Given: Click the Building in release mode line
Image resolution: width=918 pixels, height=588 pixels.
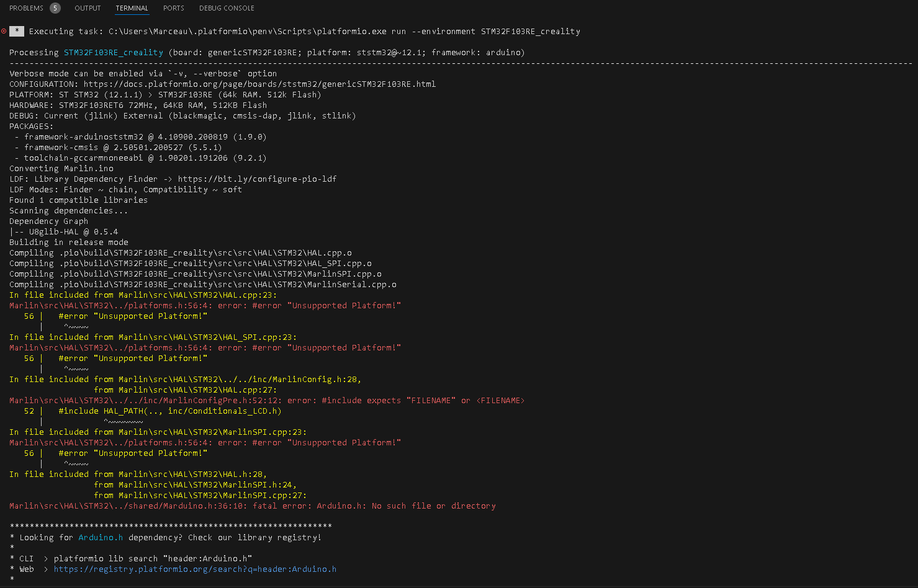Looking at the screenshot, I should click(x=69, y=242).
